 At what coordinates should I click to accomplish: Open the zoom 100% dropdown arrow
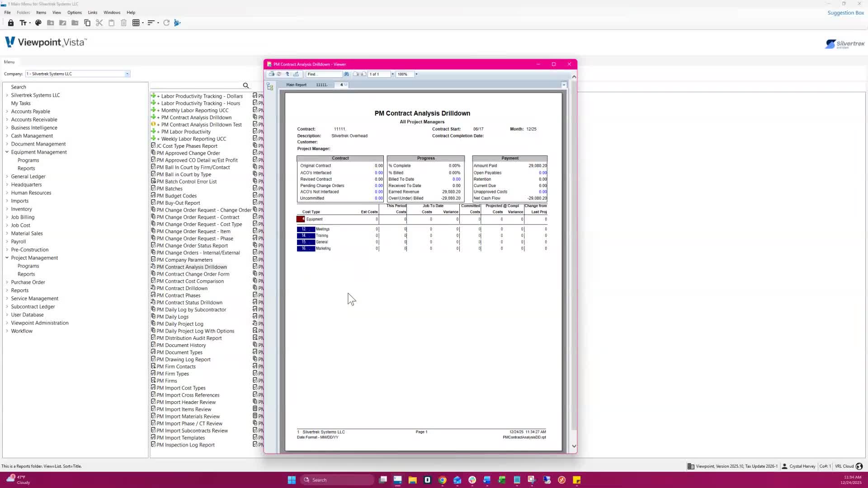416,74
